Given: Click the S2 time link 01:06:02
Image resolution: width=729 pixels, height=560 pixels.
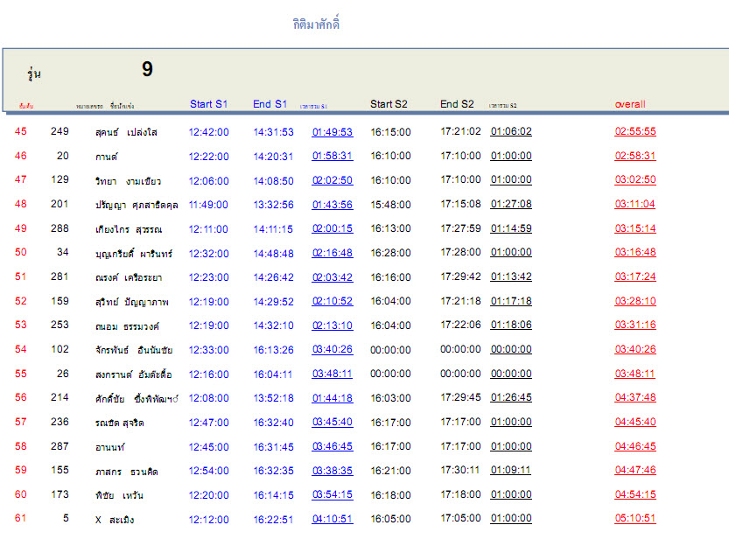Looking at the screenshot, I should click(511, 132).
